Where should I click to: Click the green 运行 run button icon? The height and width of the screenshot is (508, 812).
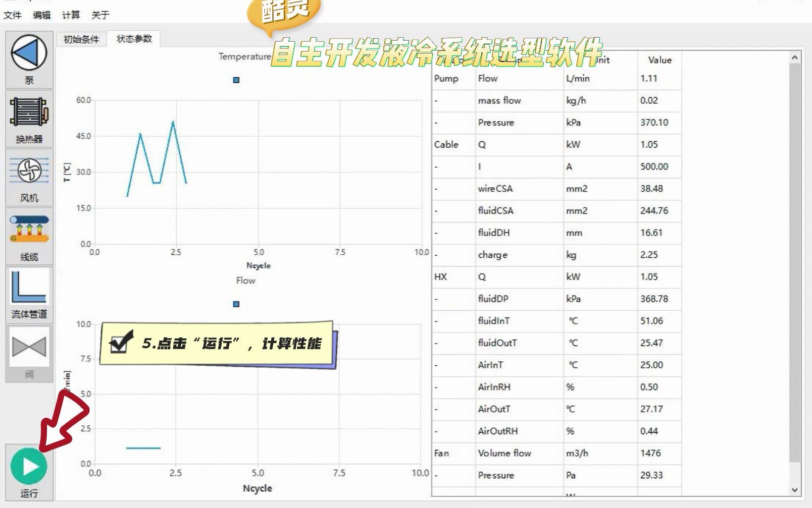click(28, 465)
